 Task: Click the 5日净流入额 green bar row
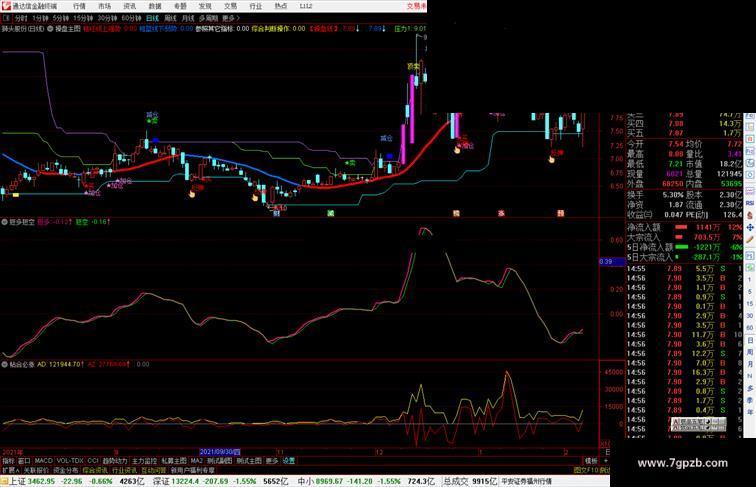click(x=685, y=247)
